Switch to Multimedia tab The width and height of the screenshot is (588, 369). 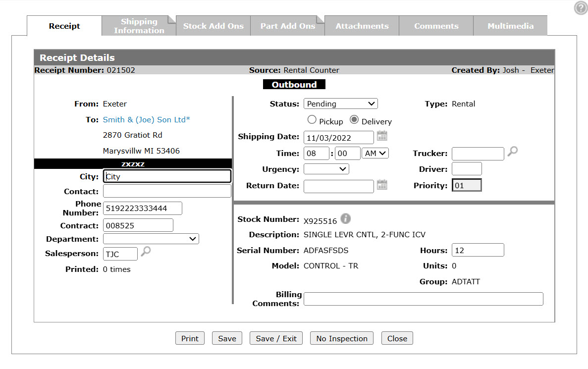[x=510, y=26]
